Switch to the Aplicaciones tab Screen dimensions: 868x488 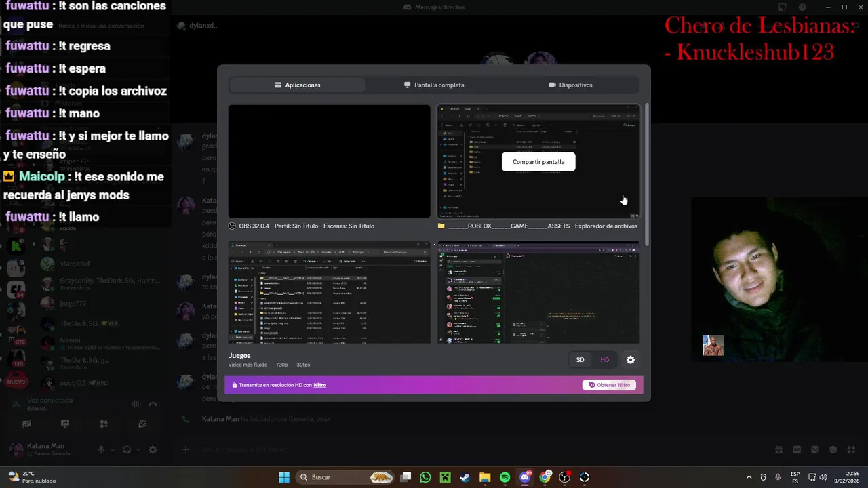[297, 85]
